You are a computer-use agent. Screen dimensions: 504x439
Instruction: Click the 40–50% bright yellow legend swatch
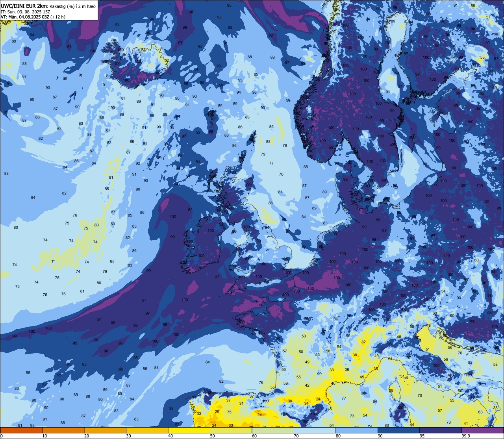point(189,430)
